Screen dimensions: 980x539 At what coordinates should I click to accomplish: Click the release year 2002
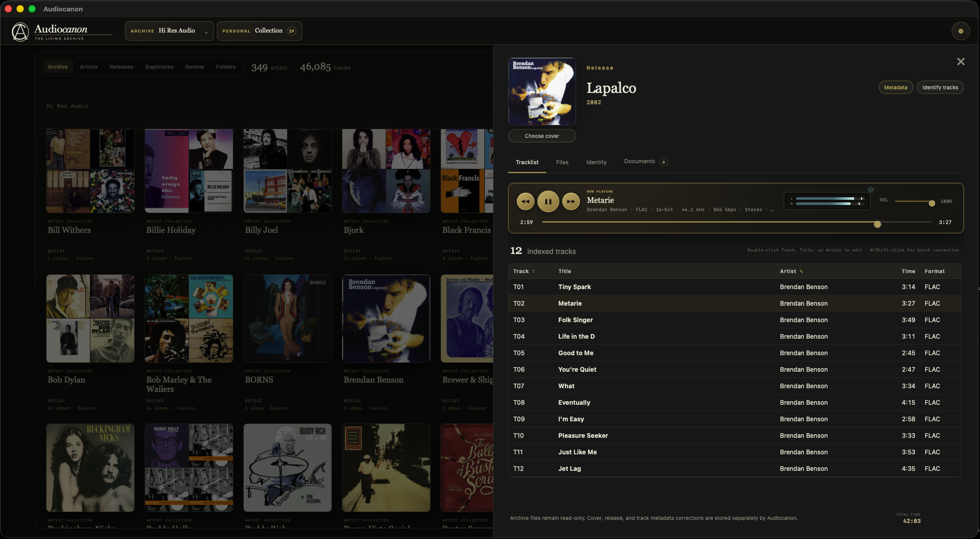594,102
